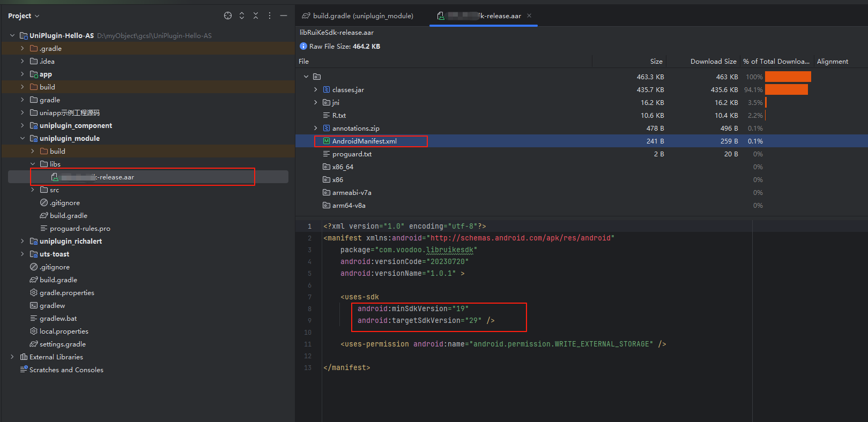
Task: Open the gradlew.bat file
Action: click(x=58, y=318)
